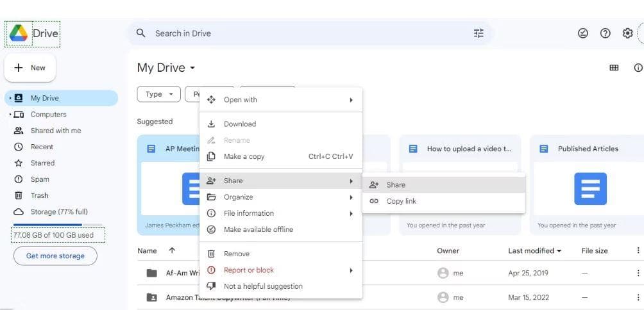This screenshot has width=644, height=310.
Task: Click the 77.08 GB of 100 GB used text
Action: point(53,235)
